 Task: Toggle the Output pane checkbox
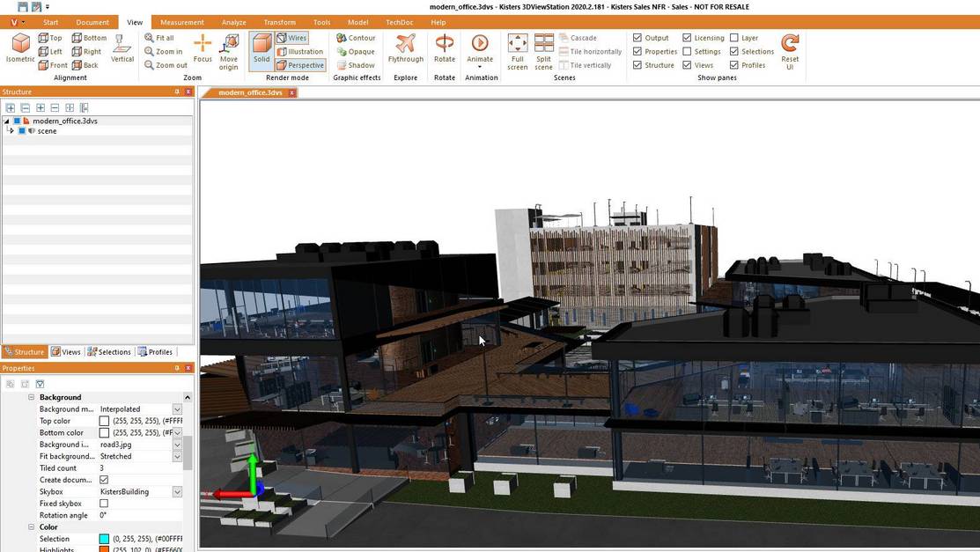pyautogui.click(x=637, y=38)
